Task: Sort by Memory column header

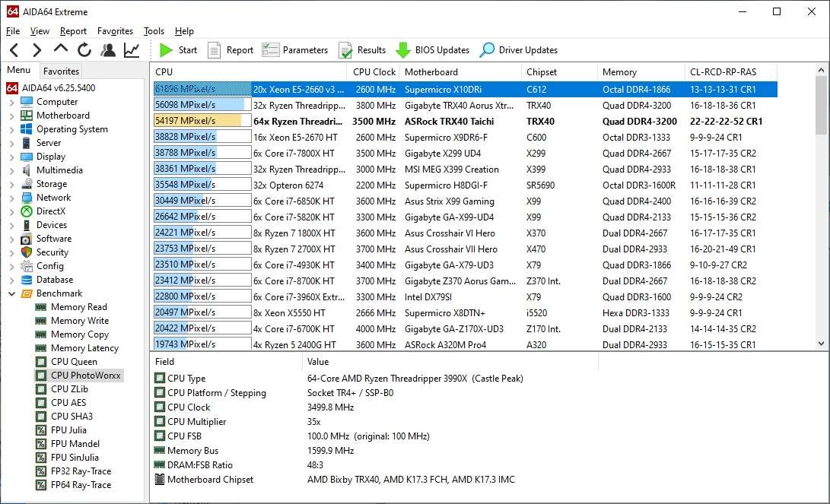Action: pyautogui.click(x=641, y=72)
